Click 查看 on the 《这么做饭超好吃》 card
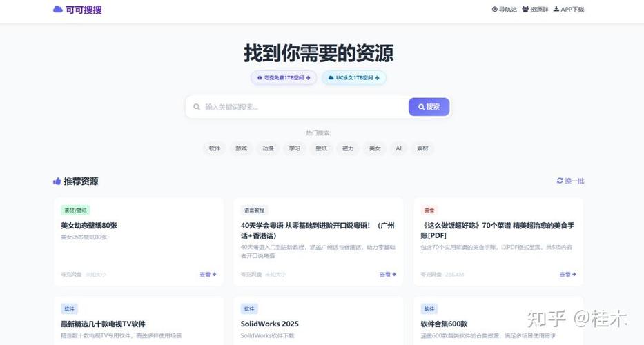Image resolution: width=644 pixels, height=345 pixels. (567, 275)
